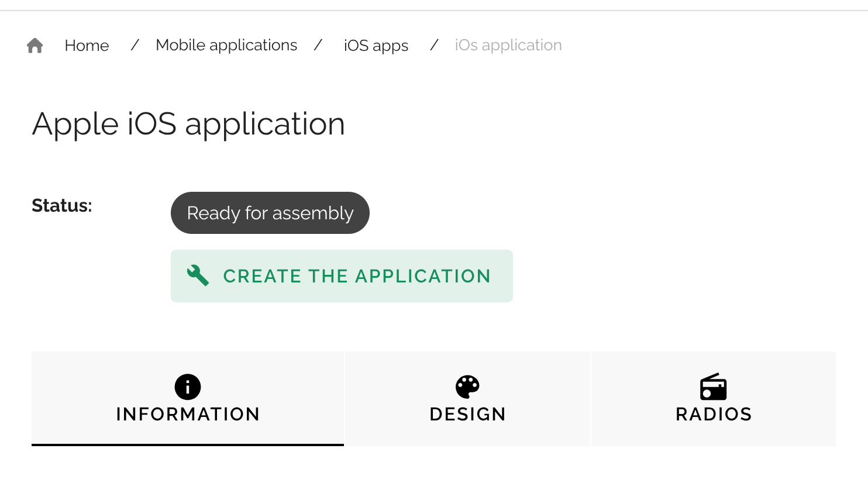Go to the Home breadcrumb link
Viewport: 868px width, 483px height.
[x=87, y=46]
